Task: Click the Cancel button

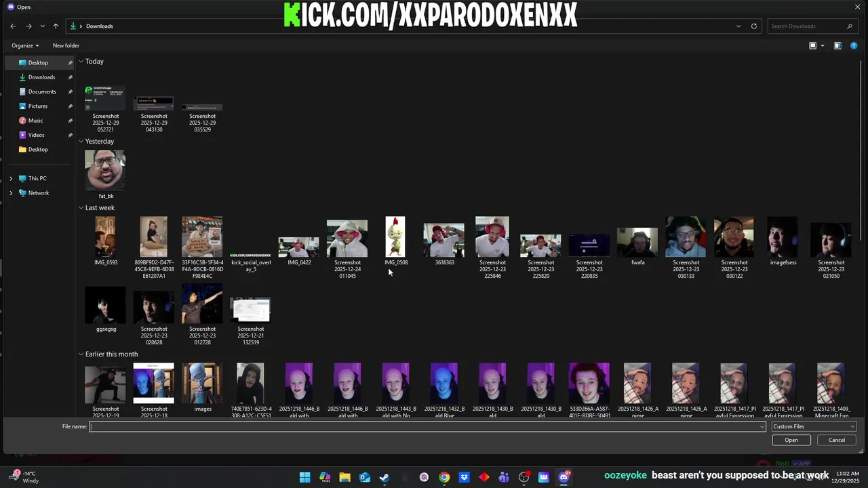Action: pyautogui.click(x=837, y=440)
